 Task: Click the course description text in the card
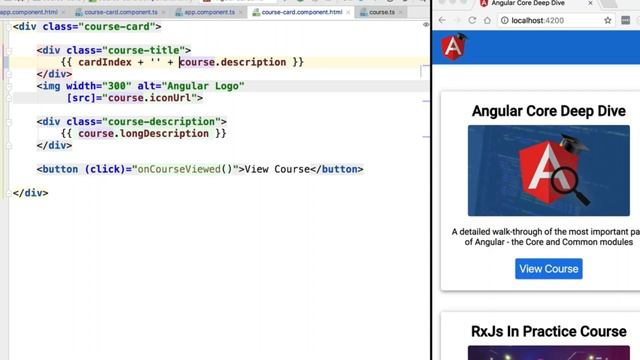click(546, 237)
